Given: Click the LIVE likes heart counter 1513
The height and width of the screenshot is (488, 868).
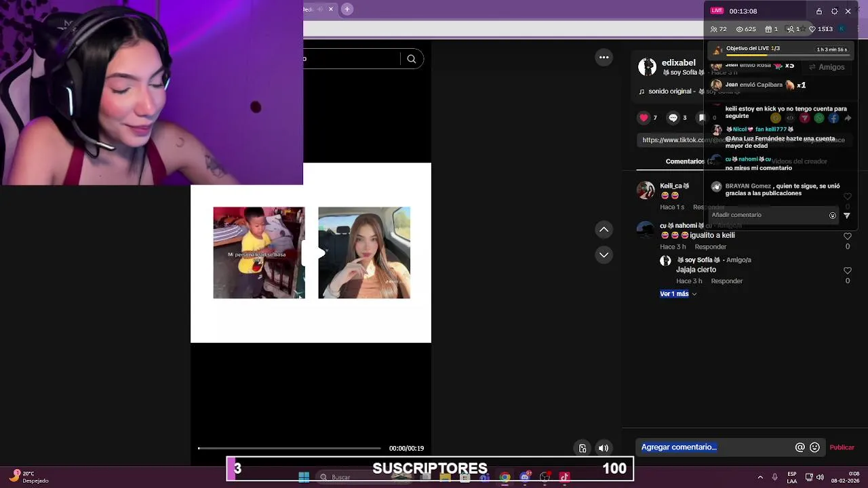Looking at the screenshot, I should (821, 29).
